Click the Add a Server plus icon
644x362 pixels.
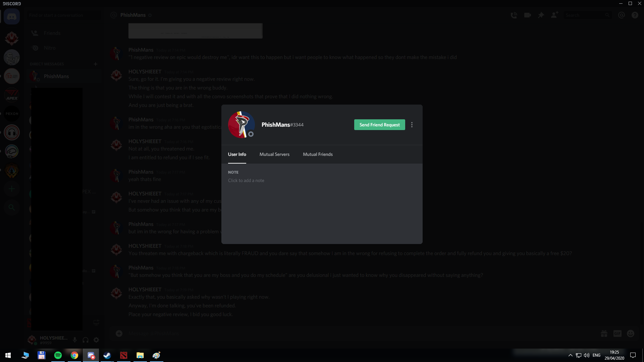click(x=12, y=189)
